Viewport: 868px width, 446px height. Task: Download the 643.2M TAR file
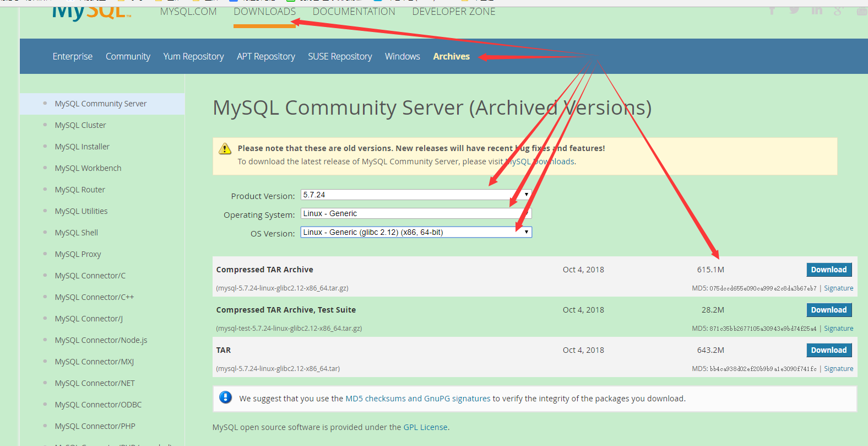[x=829, y=350]
